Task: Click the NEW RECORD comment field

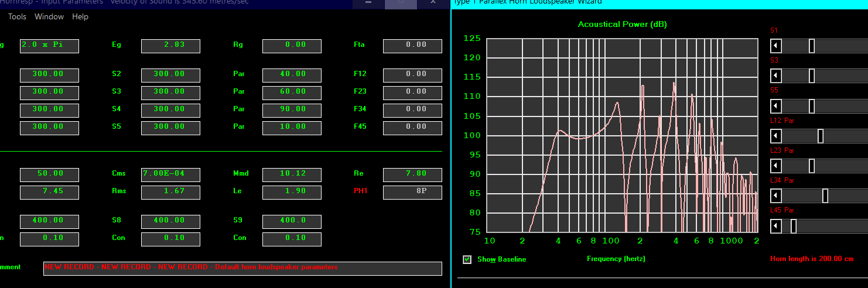Action: [x=242, y=269]
